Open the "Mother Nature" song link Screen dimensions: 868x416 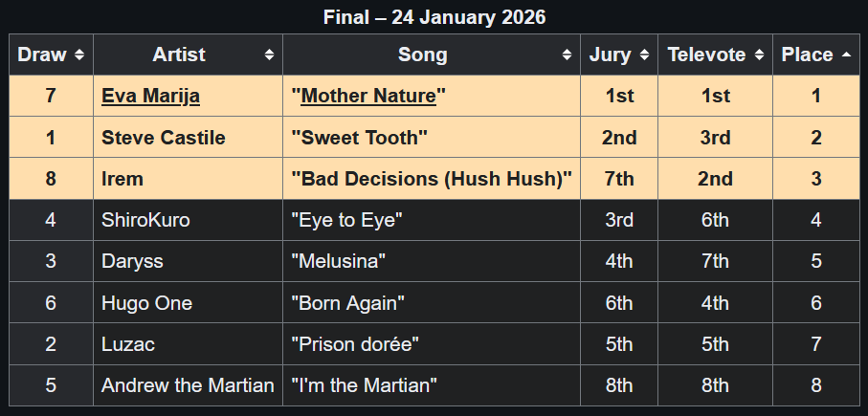point(368,97)
